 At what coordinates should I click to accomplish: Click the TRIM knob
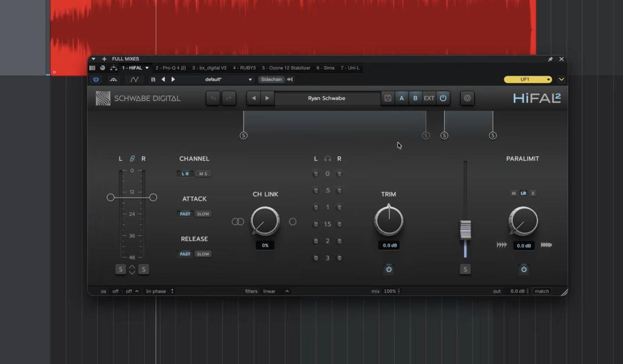point(389,221)
